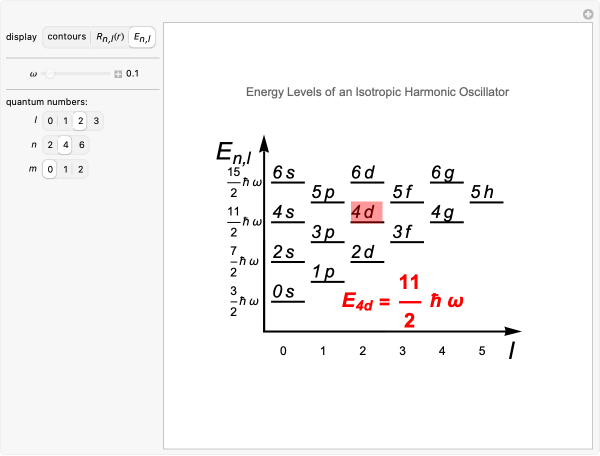The image size is (600, 456).
Task: Set quantum number m to 1
Action: click(x=65, y=169)
